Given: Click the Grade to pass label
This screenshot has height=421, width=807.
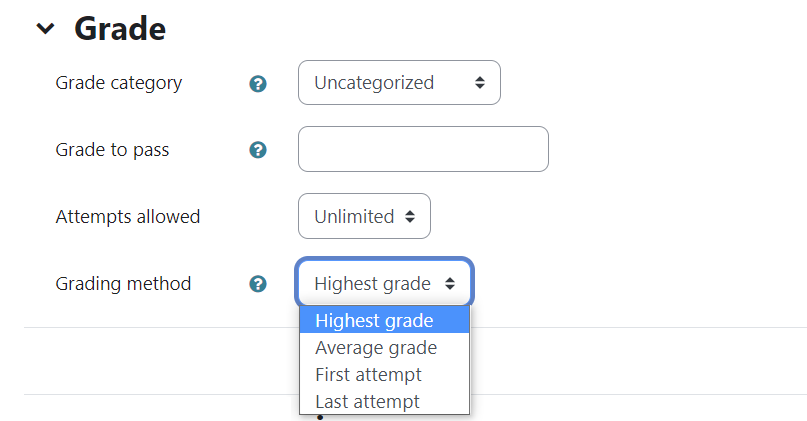Looking at the screenshot, I should pos(112,150).
